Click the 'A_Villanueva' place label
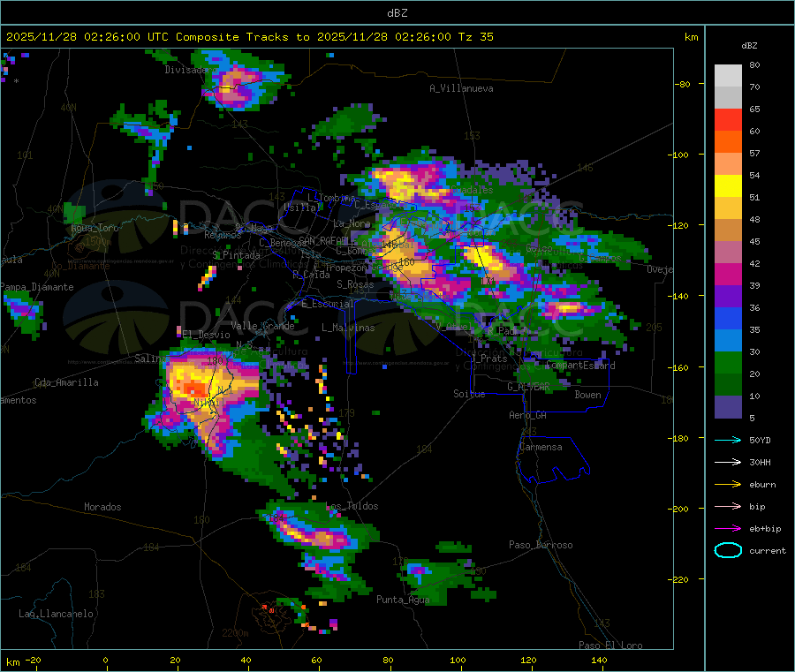 [461, 88]
